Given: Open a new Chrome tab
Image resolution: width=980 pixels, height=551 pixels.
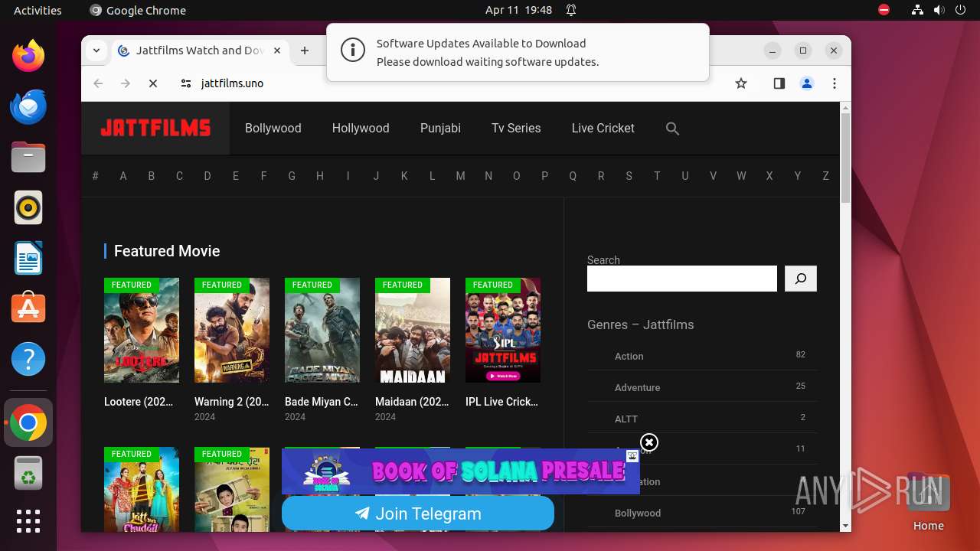Looking at the screenshot, I should pos(305,51).
